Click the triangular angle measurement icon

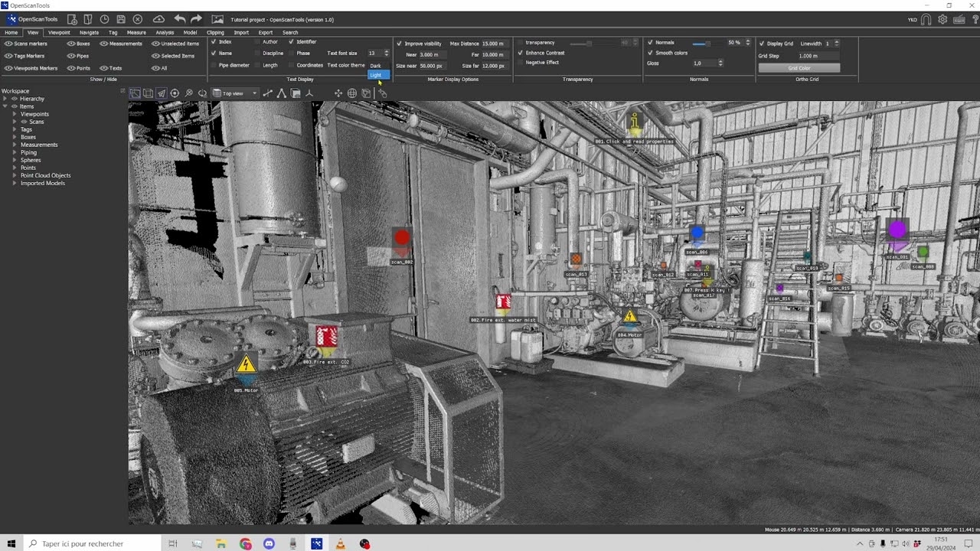pyautogui.click(x=282, y=93)
